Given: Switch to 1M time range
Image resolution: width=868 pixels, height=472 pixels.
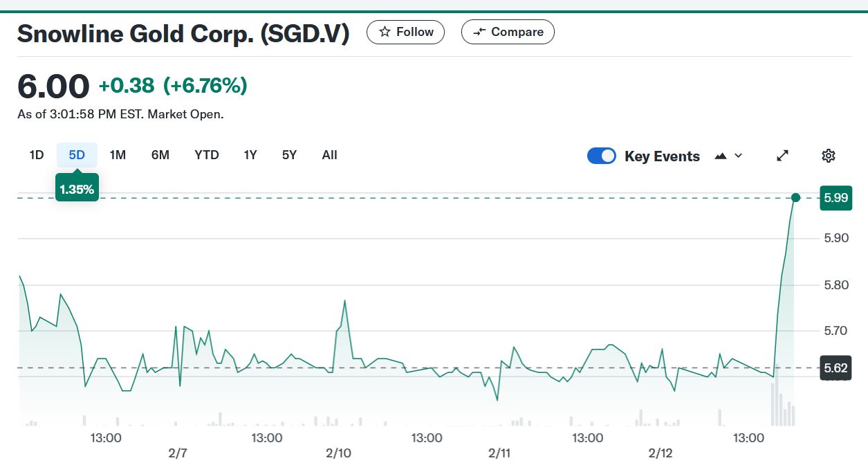Looking at the screenshot, I should click(x=118, y=155).
